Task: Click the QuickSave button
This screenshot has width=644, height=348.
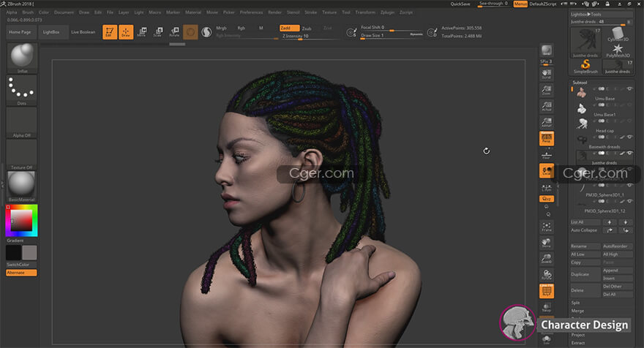Action: point(460,4)
